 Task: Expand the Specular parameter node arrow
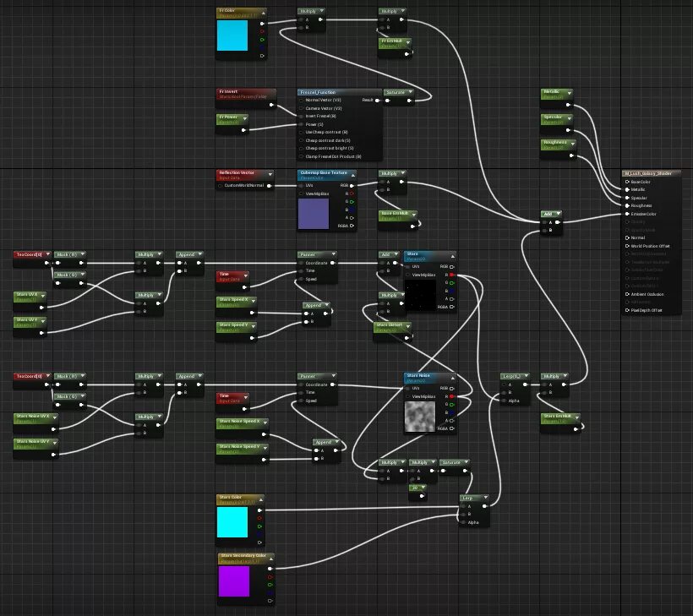(x=570, y=118)
